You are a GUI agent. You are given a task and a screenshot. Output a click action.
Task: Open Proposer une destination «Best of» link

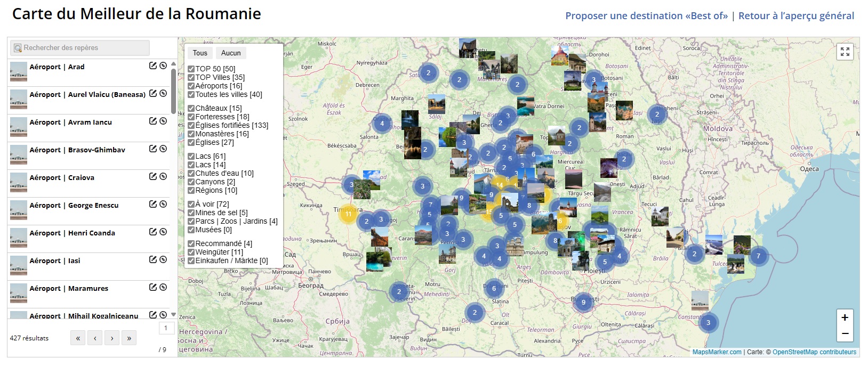coord(646,16)
